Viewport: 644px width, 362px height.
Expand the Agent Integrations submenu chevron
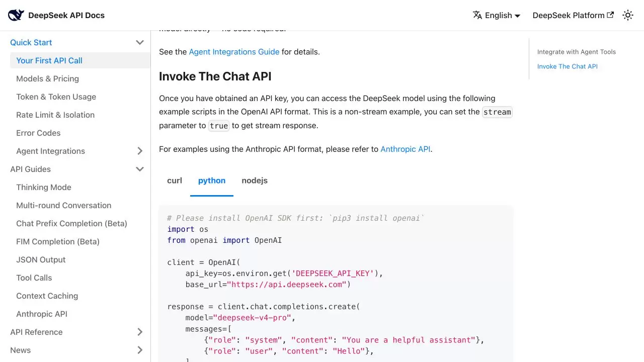click(140, 151)
